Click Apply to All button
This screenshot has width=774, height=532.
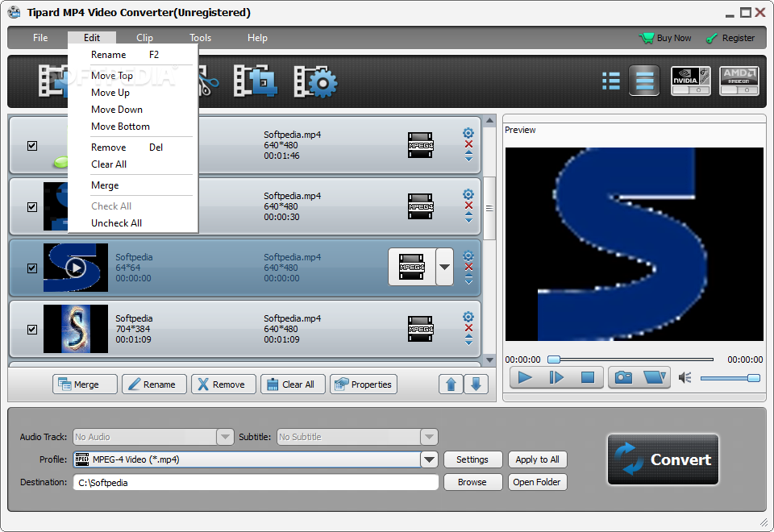538,459
